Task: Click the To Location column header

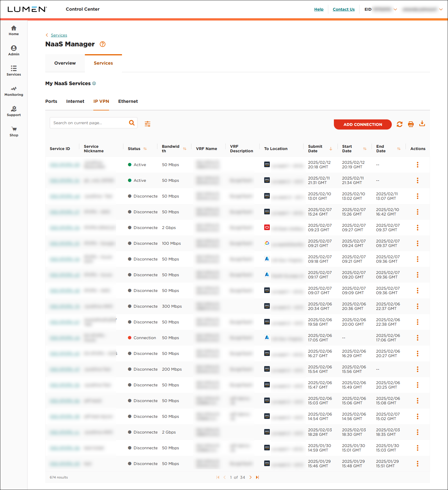Action: tap(276, 149)
